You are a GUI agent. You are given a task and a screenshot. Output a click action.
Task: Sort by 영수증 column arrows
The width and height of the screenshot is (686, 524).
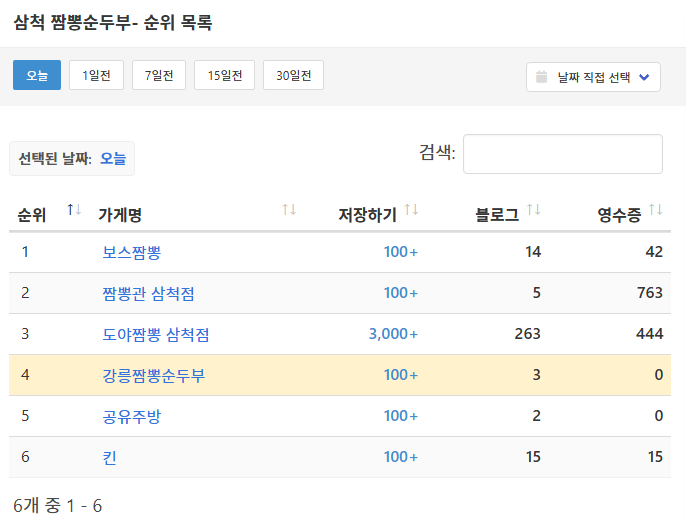[655, 210]
